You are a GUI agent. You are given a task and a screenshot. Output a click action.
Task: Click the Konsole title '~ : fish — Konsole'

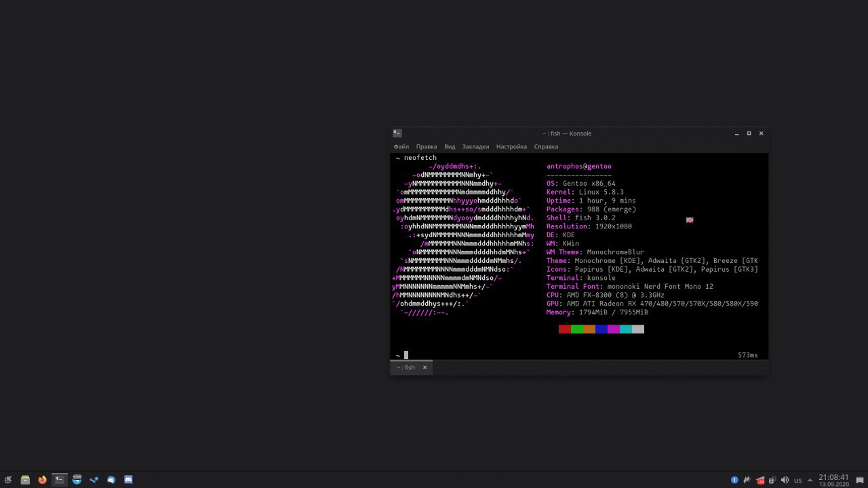567,134
